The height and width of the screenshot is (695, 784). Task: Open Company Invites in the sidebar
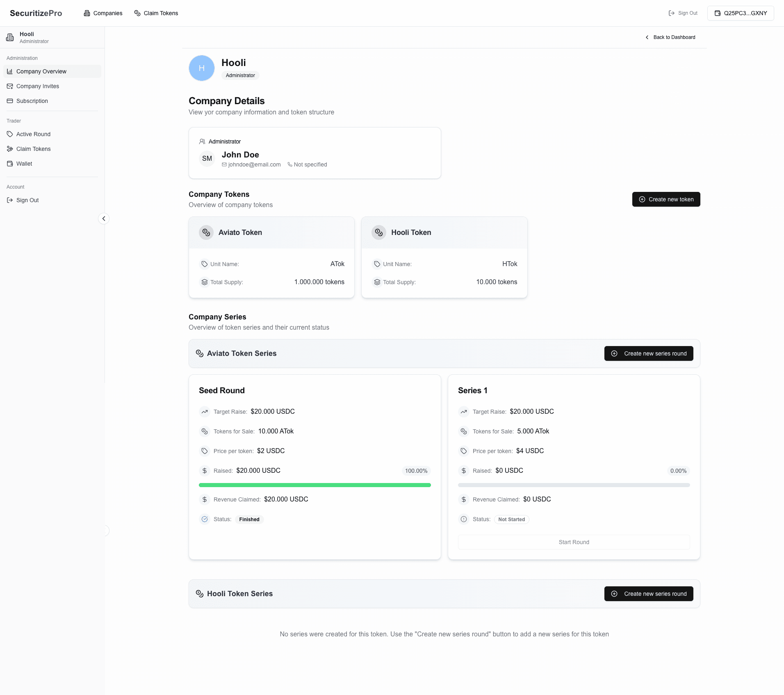click(x=38, y=86)
